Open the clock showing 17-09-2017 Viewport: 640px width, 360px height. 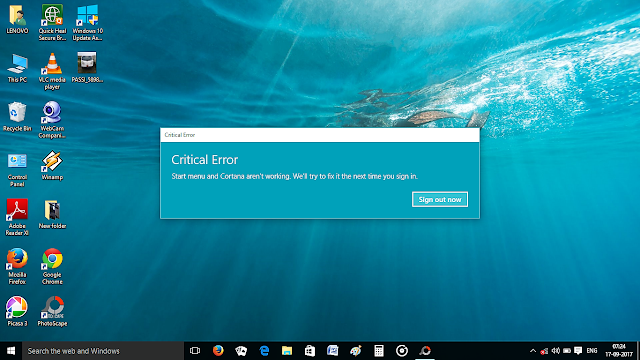click(619, 351)
